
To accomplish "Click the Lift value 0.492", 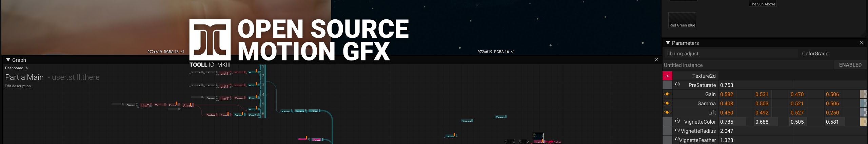I will click(x=762, y=113).
